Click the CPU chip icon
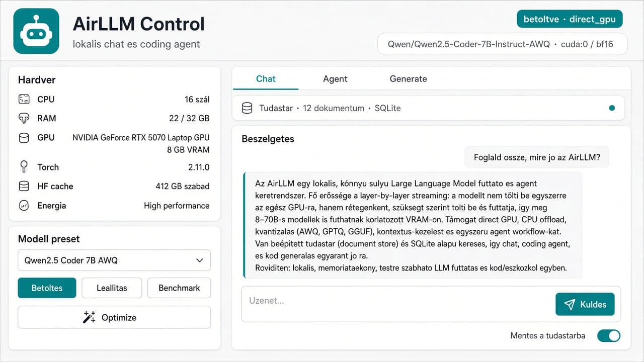The image size is (644, 362). tap(24, 100)
